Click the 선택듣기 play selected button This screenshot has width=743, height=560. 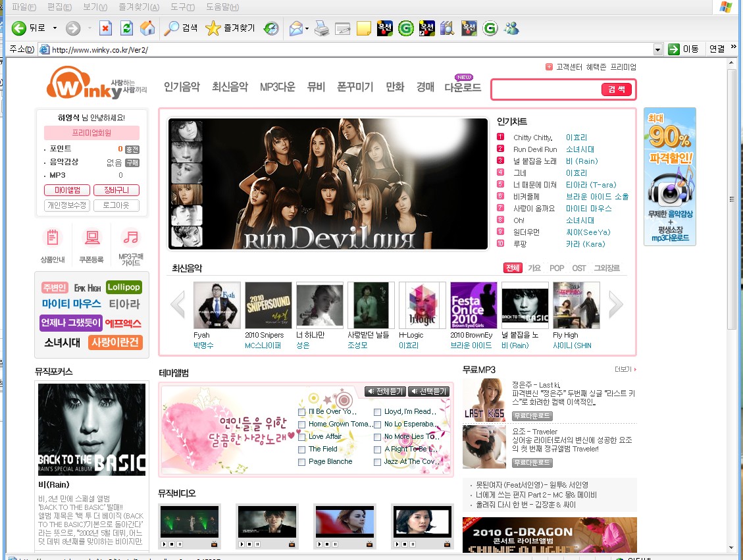tap(428, 392)
